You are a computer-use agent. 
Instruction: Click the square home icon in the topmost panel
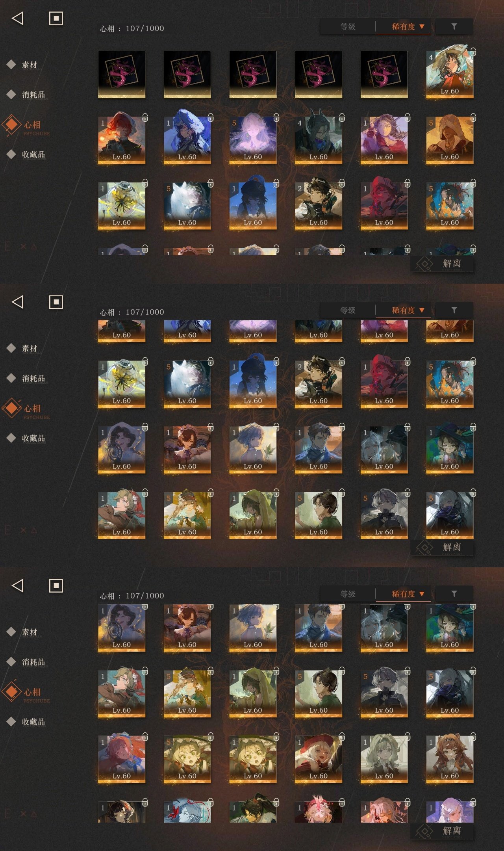(x=56, y=18)
